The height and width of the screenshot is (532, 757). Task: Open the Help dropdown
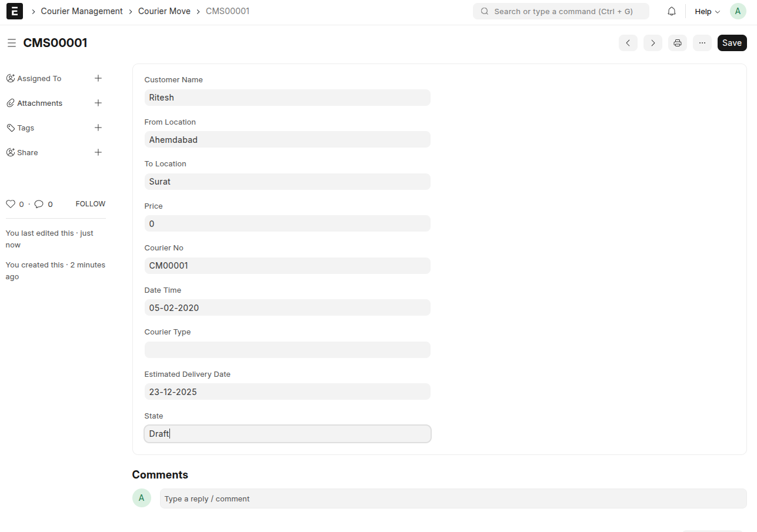click(x=707, y=11)
